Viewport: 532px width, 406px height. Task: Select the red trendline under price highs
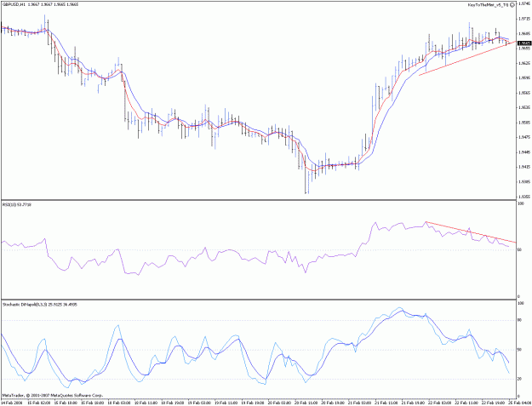[x=467, y=59]
